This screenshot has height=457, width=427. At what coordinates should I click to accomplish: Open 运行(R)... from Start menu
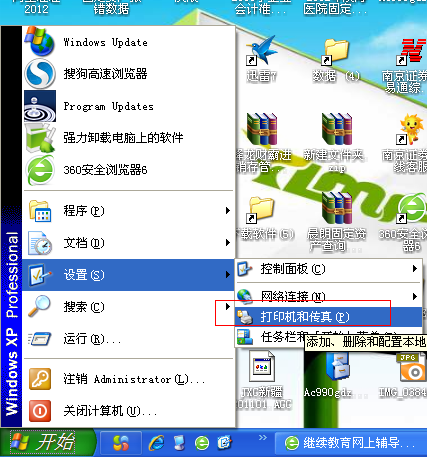[128, 339]
